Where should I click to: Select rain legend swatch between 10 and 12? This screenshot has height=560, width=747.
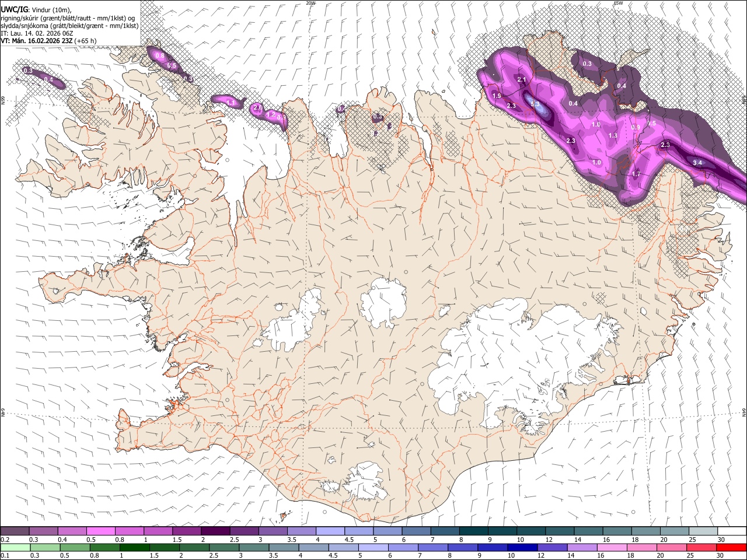[522, 547]
